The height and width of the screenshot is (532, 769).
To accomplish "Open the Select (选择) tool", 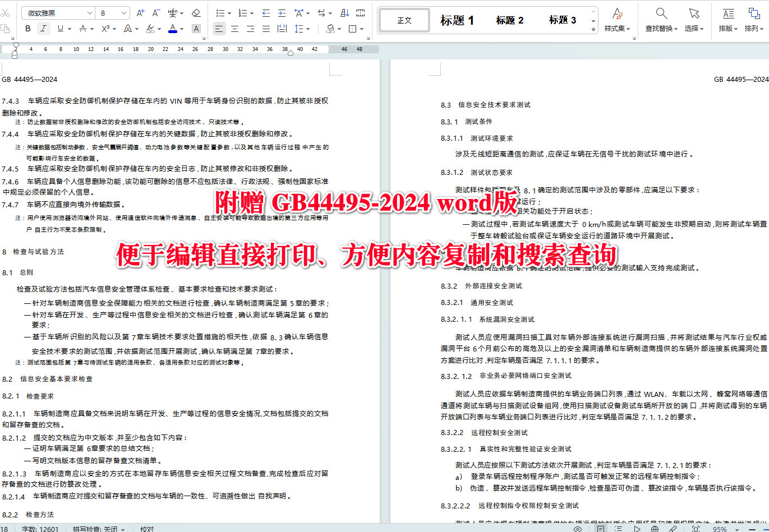I will 694,20.
